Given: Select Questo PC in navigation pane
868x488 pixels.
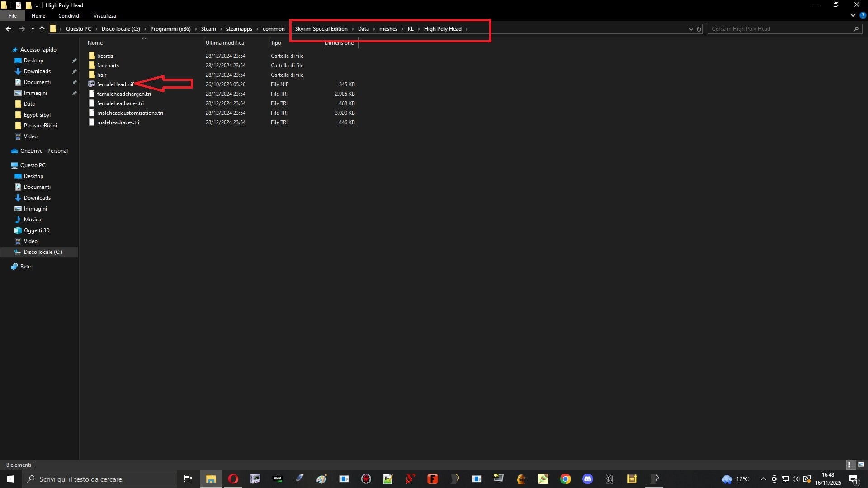Looking at the screenshot, I should 33,165.
